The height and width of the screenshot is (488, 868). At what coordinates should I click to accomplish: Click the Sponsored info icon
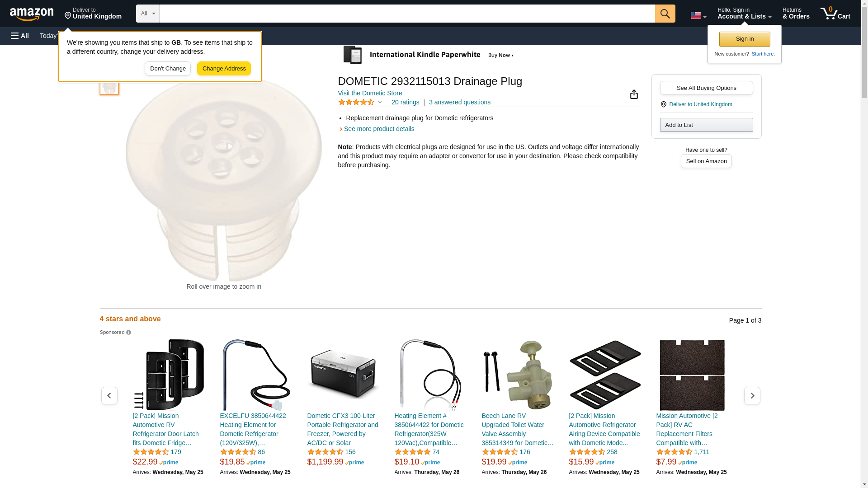(129, 333)
